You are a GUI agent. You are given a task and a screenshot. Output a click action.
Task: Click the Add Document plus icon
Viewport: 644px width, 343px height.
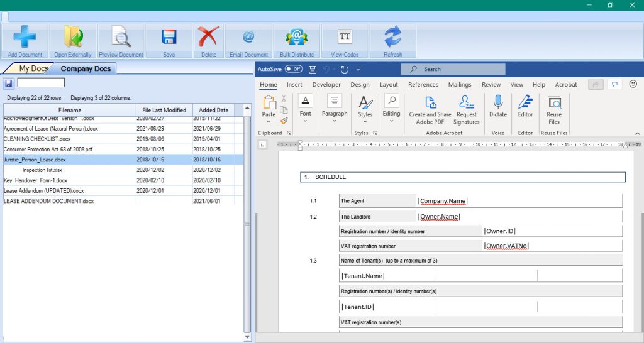[x=25, y=38]
